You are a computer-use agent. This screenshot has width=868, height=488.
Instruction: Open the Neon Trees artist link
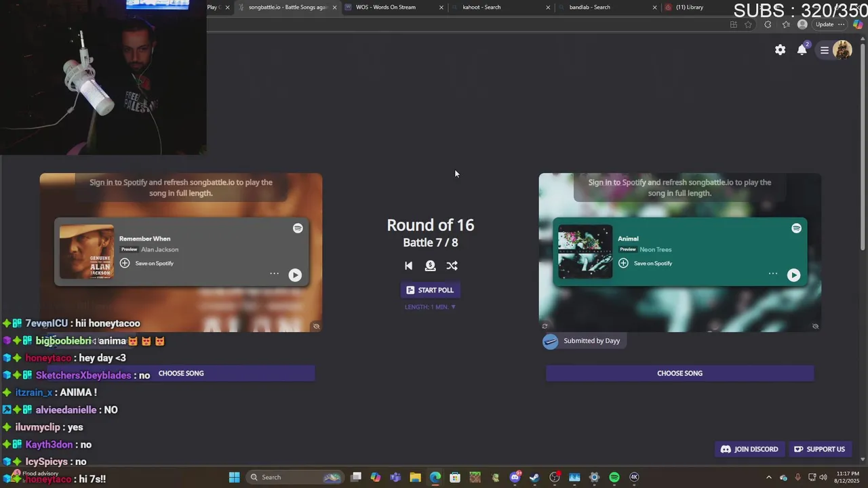(x=655, y=249)
